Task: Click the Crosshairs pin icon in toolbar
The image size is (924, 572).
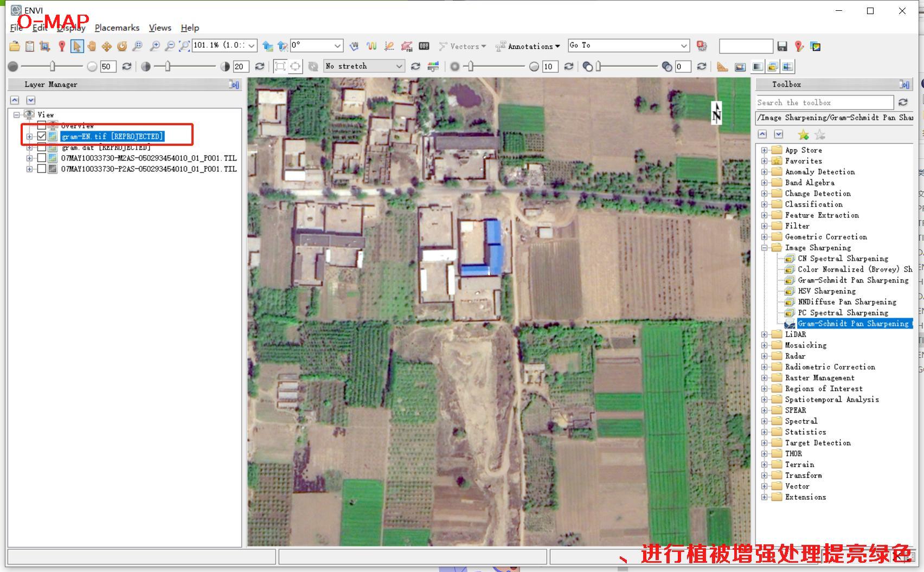Action: pyautogui.click(x=62, y=46)
